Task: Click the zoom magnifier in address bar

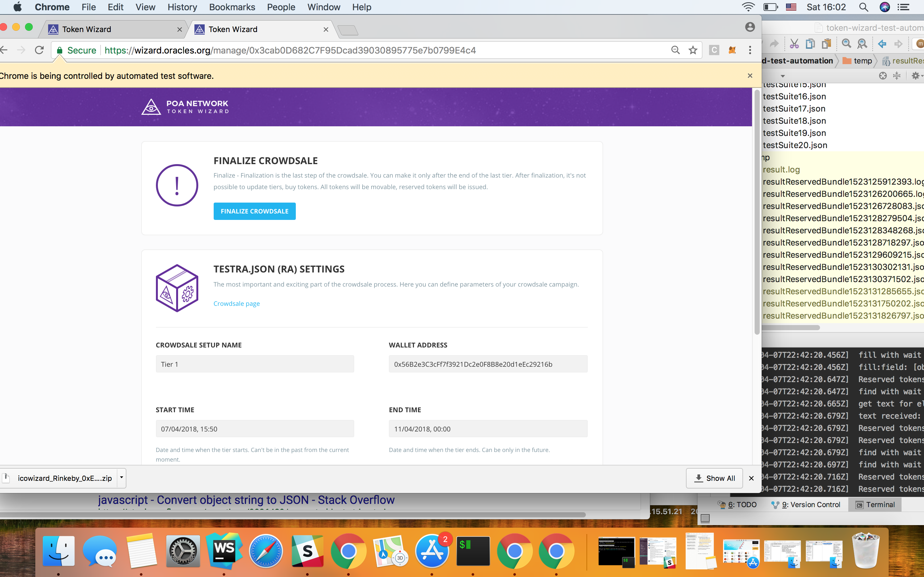Action: tap(675, 50)
